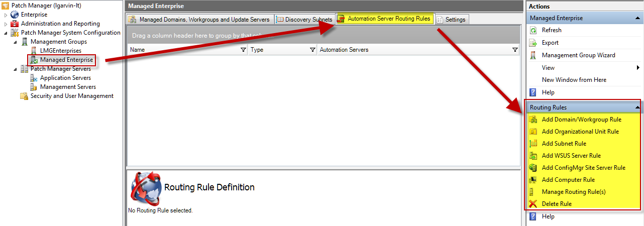The image size is (644, 226).
Task: Click the Administration and Reporting icon
Action: click(15, 24)
